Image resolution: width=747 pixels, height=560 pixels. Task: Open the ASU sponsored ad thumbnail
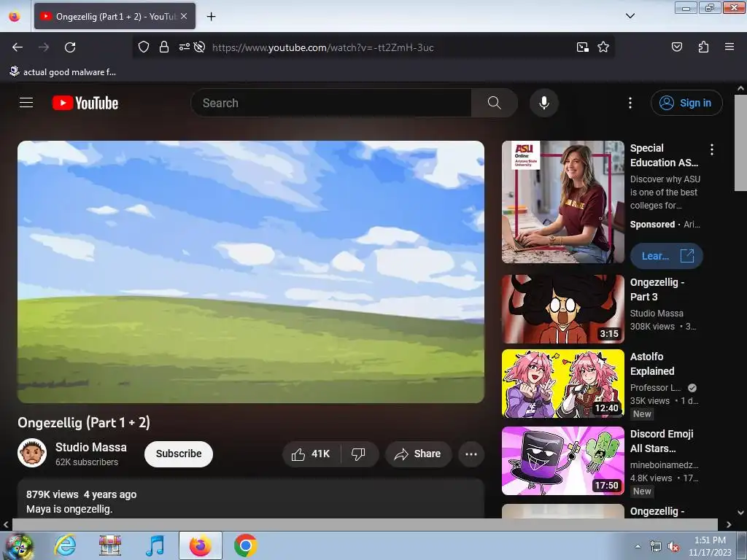562,202
